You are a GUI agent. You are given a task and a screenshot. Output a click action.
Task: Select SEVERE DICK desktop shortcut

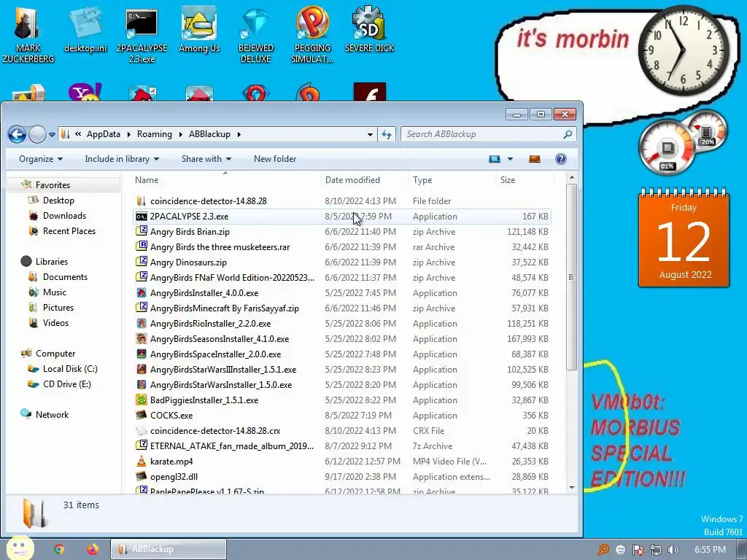click(x=369, y=29)
